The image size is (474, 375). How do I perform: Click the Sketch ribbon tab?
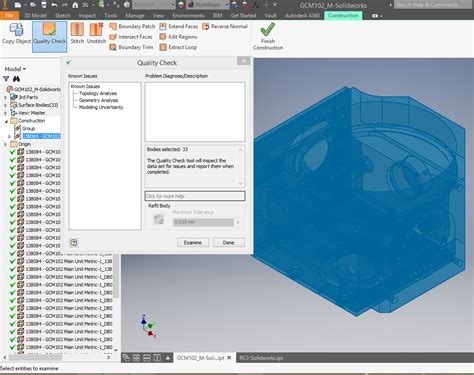[x=63, y=15]
